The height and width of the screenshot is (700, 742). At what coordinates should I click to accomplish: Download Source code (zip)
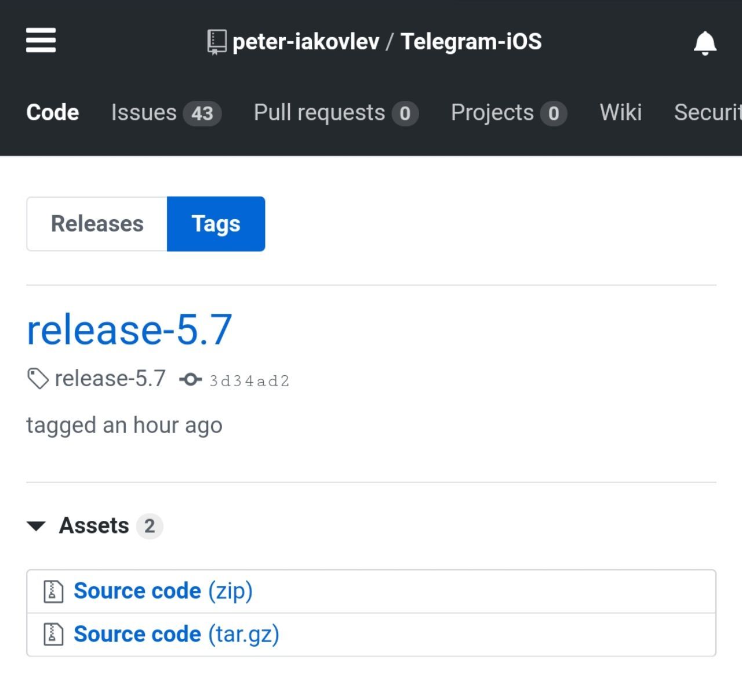(163, 591)
